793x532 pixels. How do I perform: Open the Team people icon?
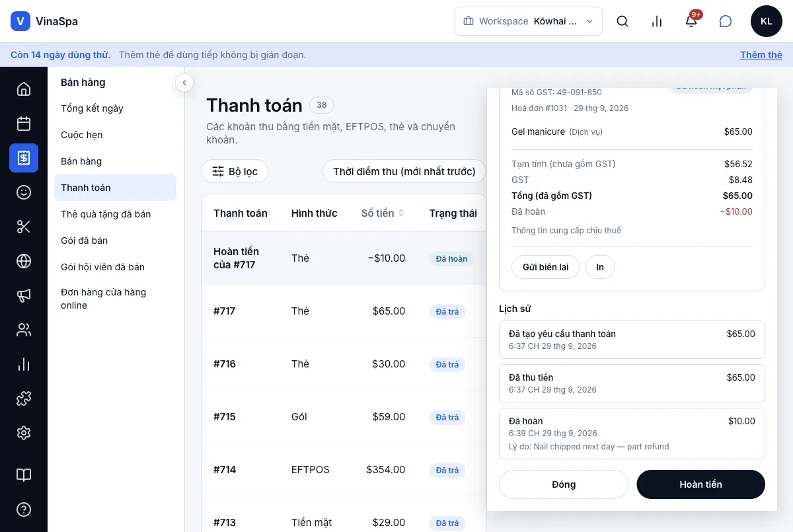tap(24, 330)
